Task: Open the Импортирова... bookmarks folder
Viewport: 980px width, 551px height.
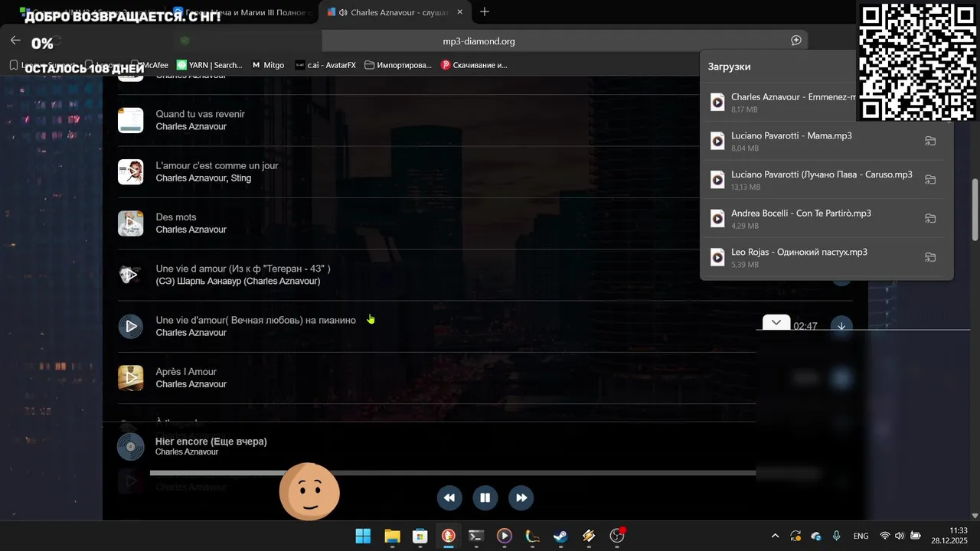Action: coord(398,65)
